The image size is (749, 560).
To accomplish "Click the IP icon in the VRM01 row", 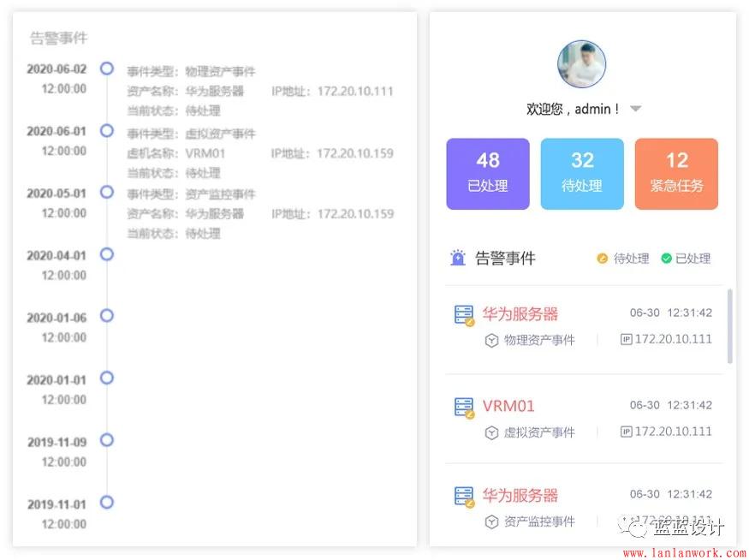I will (x=626, y=432).
